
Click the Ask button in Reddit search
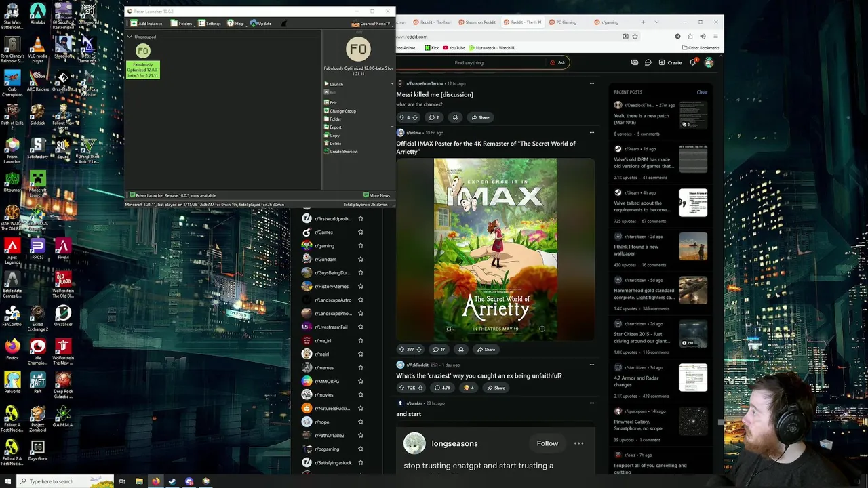pos(558,62)
